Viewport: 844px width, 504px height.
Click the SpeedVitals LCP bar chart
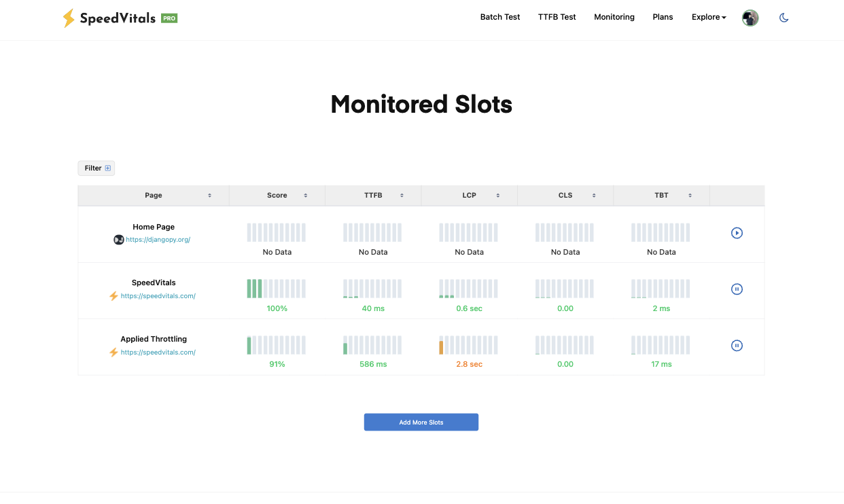(469, 289)
